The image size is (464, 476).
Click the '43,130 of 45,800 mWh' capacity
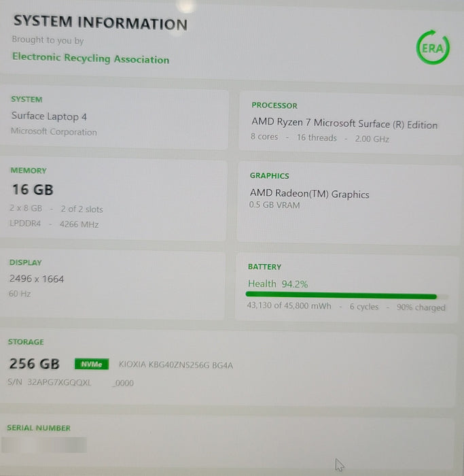289,305
